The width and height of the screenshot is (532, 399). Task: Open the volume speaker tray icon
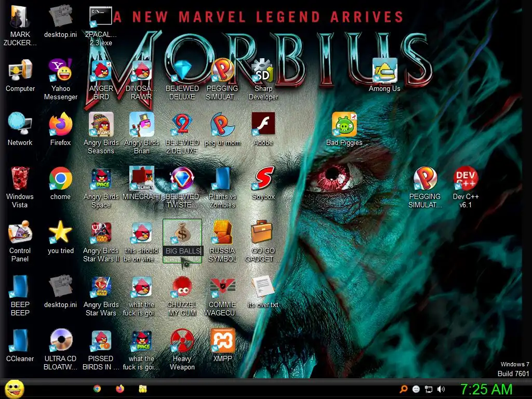(441, 389)
